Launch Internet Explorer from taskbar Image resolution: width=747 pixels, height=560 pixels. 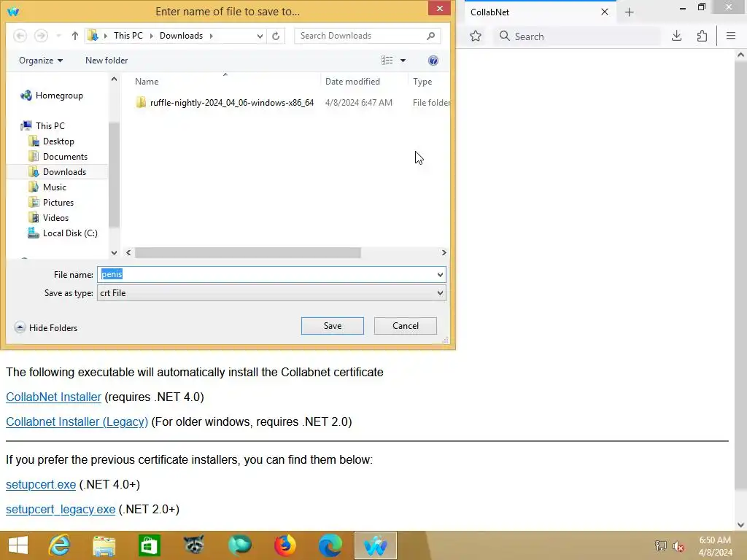pyautogui.click(x=60, y=545)
